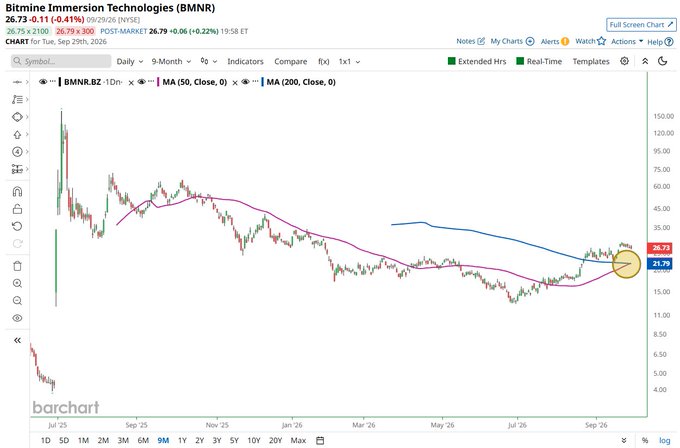This screenshot has width=680, height=448.
Task: Select the Max range tab
Action: click(298, 440)
